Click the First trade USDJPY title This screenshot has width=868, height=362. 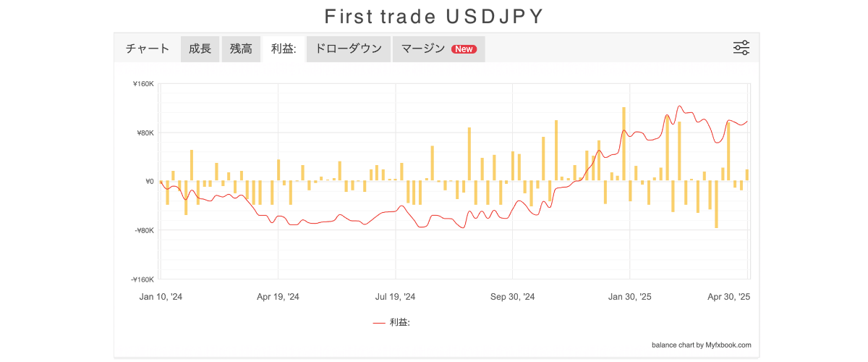click(434, 16)
